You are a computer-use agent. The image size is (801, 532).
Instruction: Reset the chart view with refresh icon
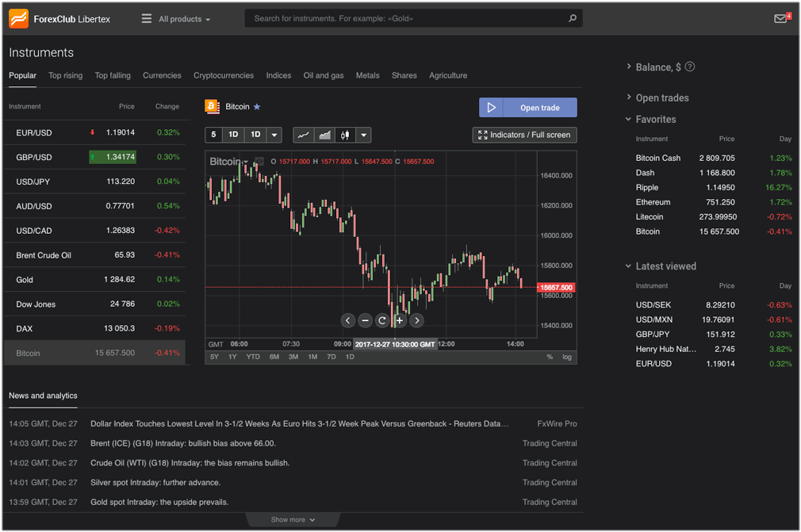[x=382, y=320]
